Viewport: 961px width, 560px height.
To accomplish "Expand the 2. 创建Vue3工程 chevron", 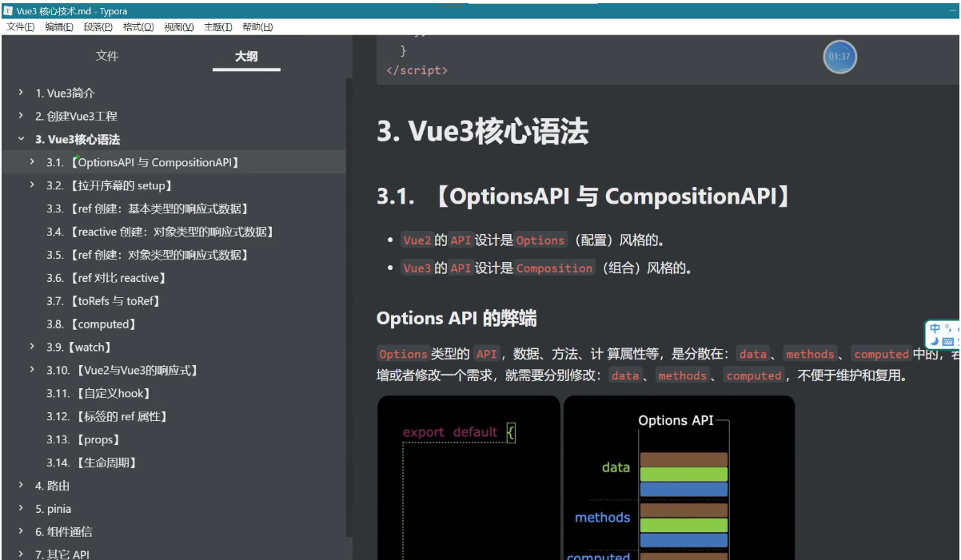I will (x=21, y=116).
